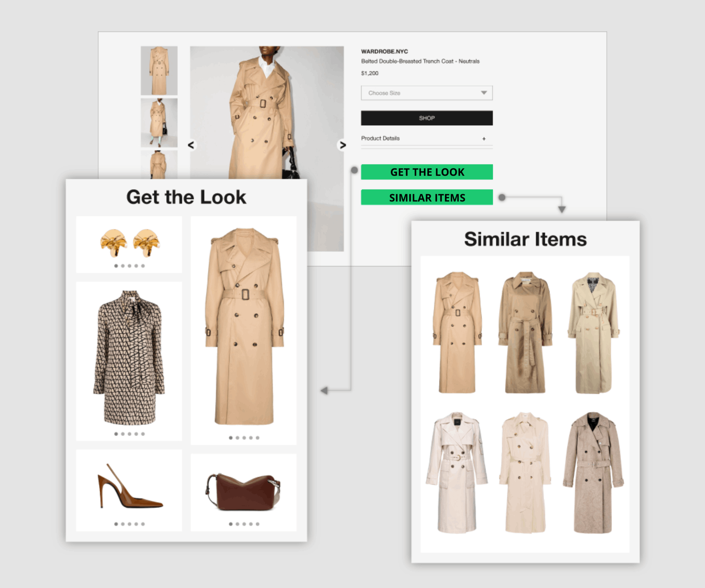
Task: Select top-right beige trench with plaid lining
Action: pyautogui.click(x=593, y=333)
